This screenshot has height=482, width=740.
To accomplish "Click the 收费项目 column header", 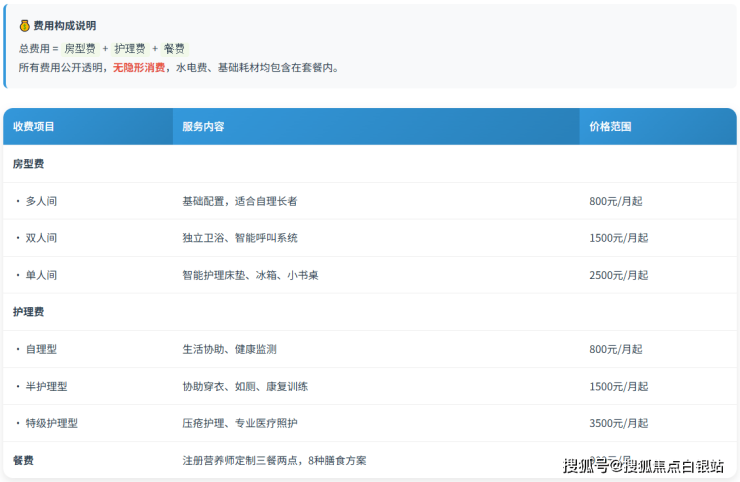I will point(34,127).
